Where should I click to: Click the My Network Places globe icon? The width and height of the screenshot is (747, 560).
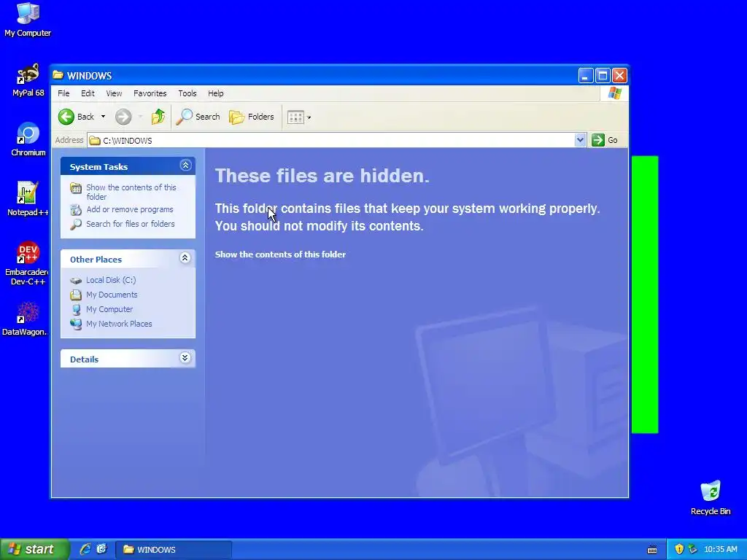(x=76, y=324)
